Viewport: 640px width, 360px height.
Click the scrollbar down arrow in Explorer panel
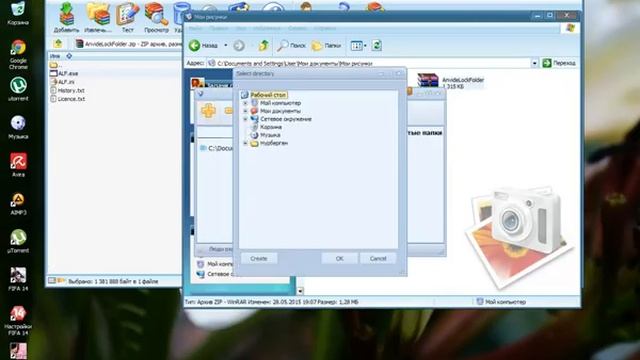(300, 291)
